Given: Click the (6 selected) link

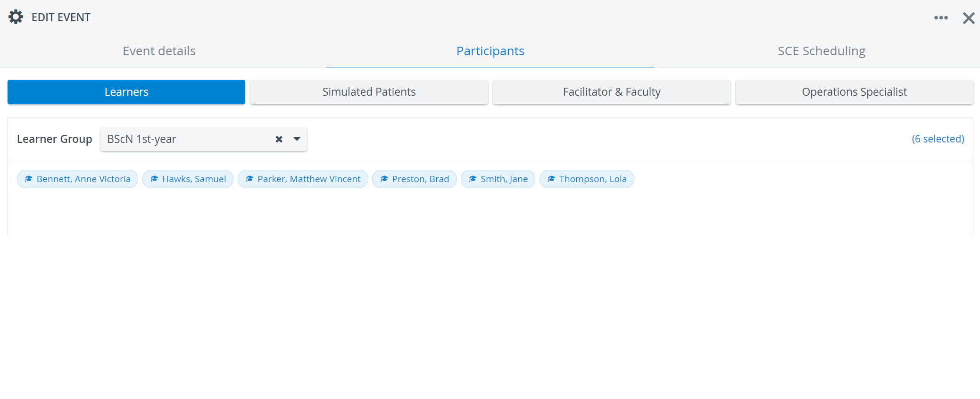Looking at the screenshot, I should pos(938,139).
